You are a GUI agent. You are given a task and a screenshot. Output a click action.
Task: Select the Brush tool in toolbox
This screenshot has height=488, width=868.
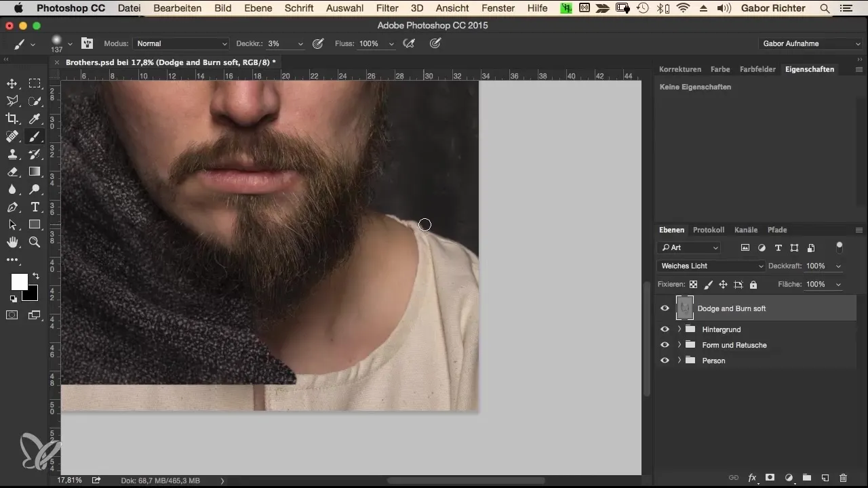35,136
